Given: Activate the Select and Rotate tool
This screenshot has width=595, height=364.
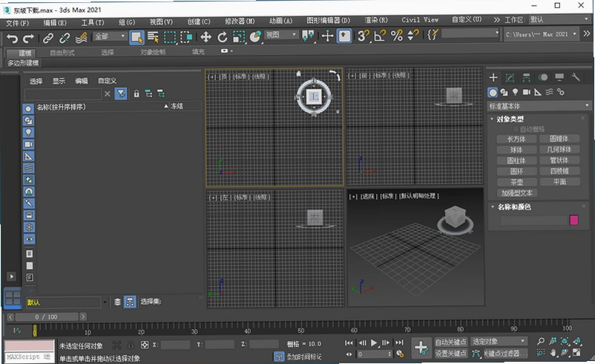Looking at the screenshot, I should pyautogui.click(x=223, y=37).
